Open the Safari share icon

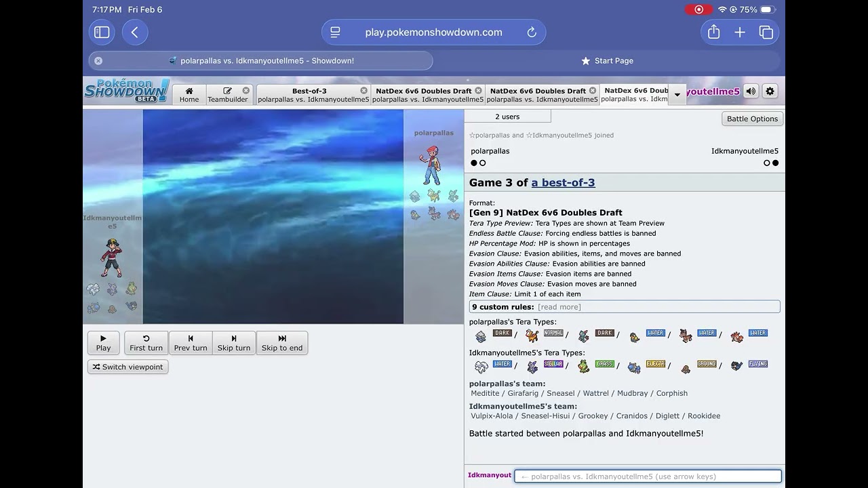[x=713, y=33]
